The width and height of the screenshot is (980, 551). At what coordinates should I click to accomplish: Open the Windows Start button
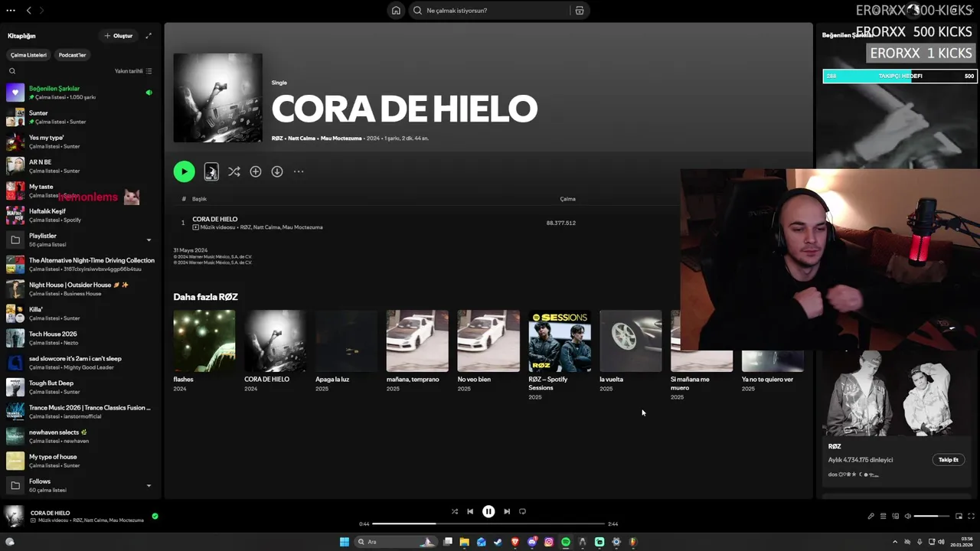345,542
